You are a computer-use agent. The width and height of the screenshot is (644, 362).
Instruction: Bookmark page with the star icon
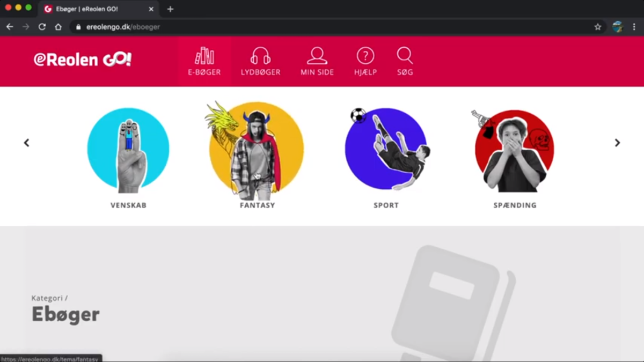coord(598,27)
